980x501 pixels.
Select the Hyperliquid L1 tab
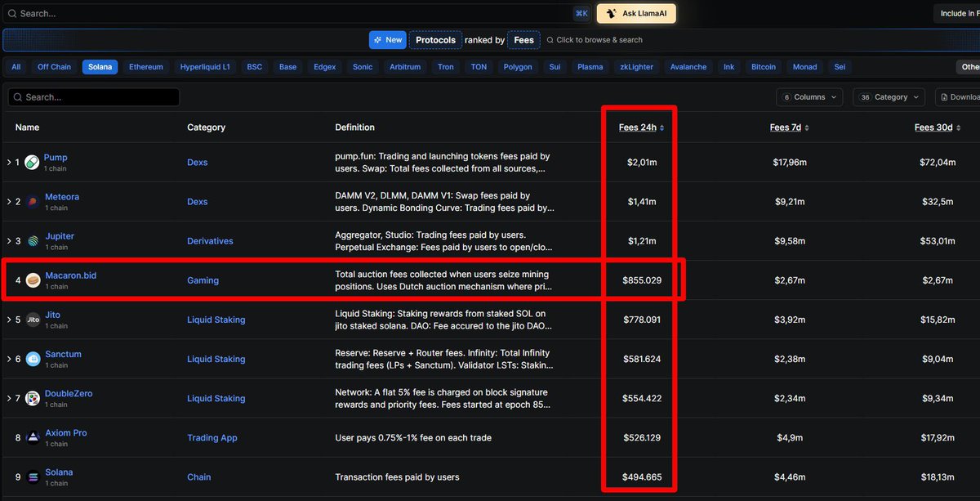pos(205,67)
